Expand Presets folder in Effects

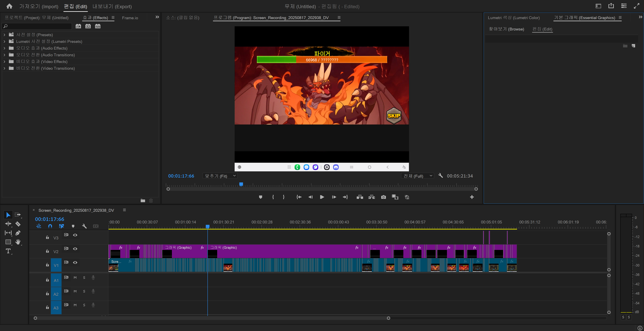coord(4,35)
